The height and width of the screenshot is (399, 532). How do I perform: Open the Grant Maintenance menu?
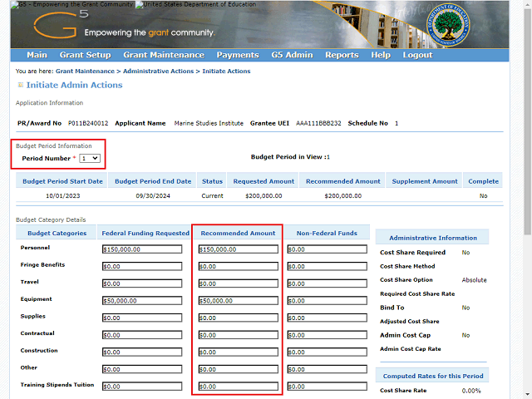click(x=163, y=55)
